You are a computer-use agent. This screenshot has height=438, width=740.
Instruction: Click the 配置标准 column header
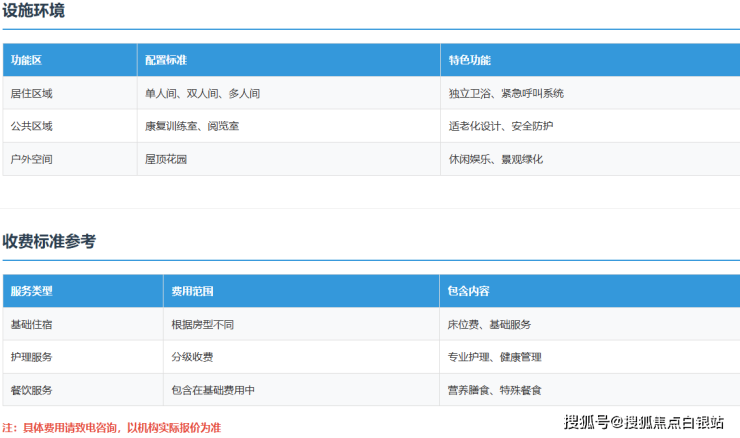pyautogui.click(x=166, y=60)
